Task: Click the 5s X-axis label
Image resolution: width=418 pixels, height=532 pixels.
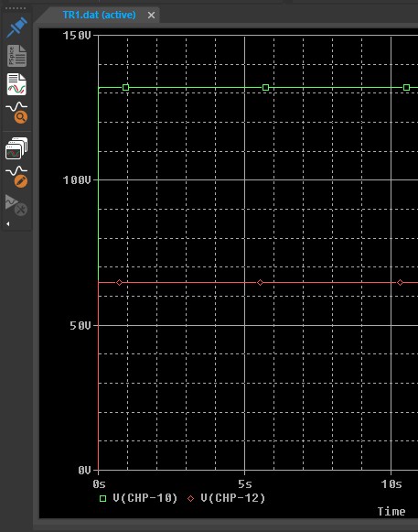Action: tap(245, 483)
